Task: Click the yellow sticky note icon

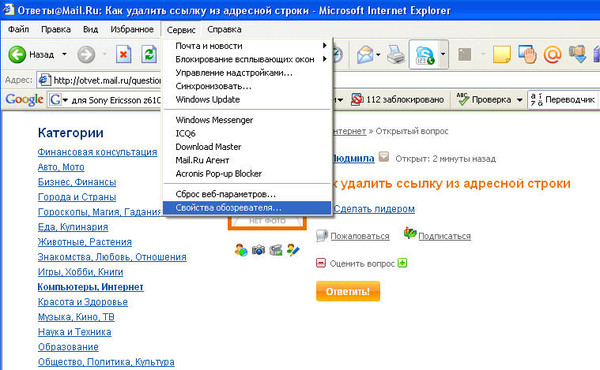Action: click(502, 54)
